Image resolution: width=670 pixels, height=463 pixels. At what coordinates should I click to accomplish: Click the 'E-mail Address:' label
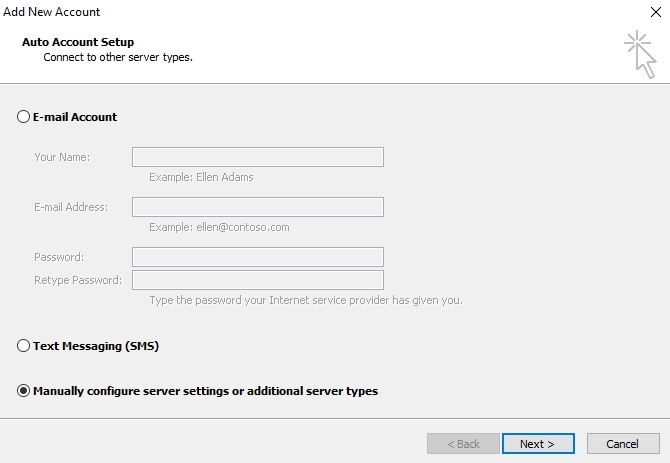click(71, 207)
